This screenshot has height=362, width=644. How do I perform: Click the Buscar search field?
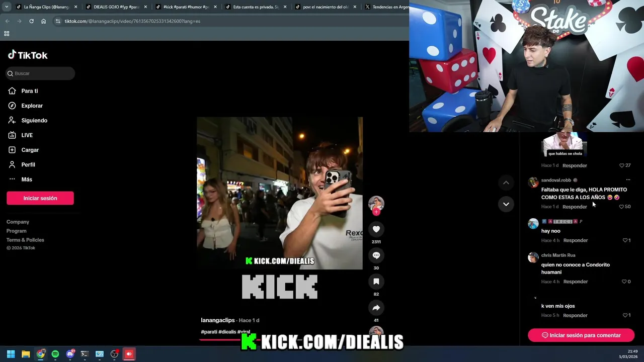[41, 73]
